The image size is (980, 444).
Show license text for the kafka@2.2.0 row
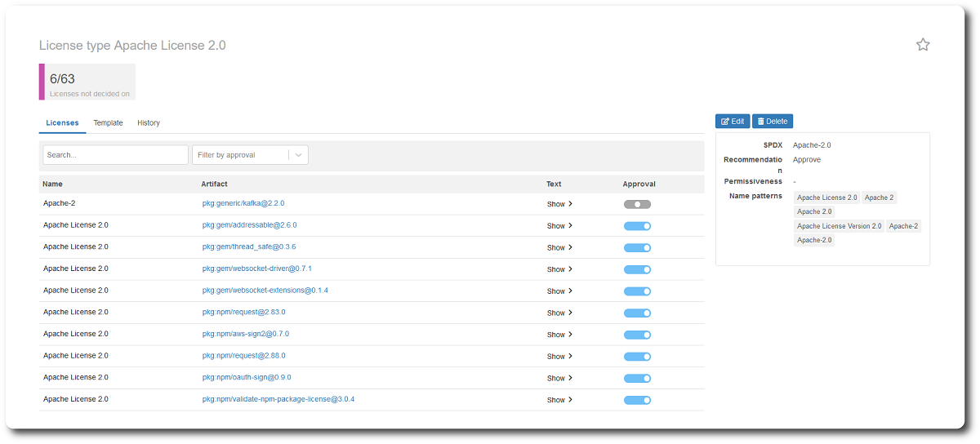(x=559, y=204)
